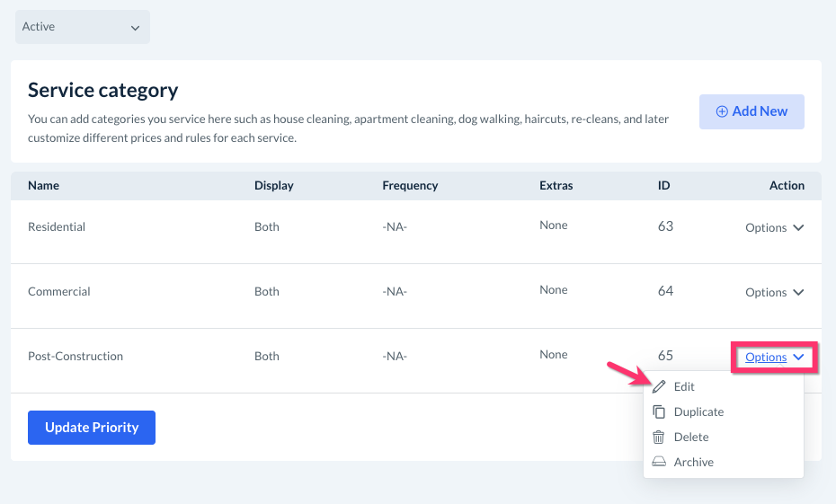The image size is (836, 504).
Task: Click the trash can icon for Delete
Action: (659, 438)
